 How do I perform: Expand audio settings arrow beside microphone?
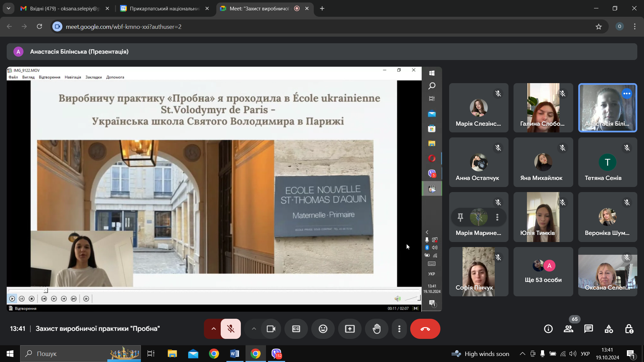213,329
